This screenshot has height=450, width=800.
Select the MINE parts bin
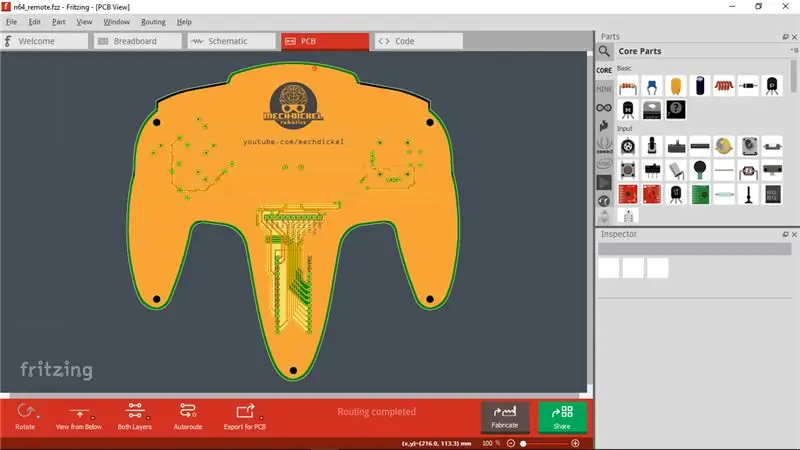[604, 89]
